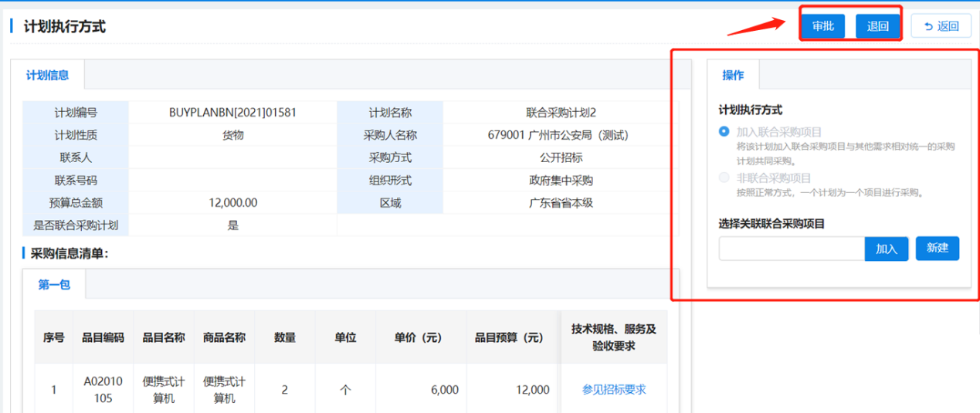Screen dimensions: 980x413
Task: Click the 品目预算（元） column header
Action: (509, 337)
